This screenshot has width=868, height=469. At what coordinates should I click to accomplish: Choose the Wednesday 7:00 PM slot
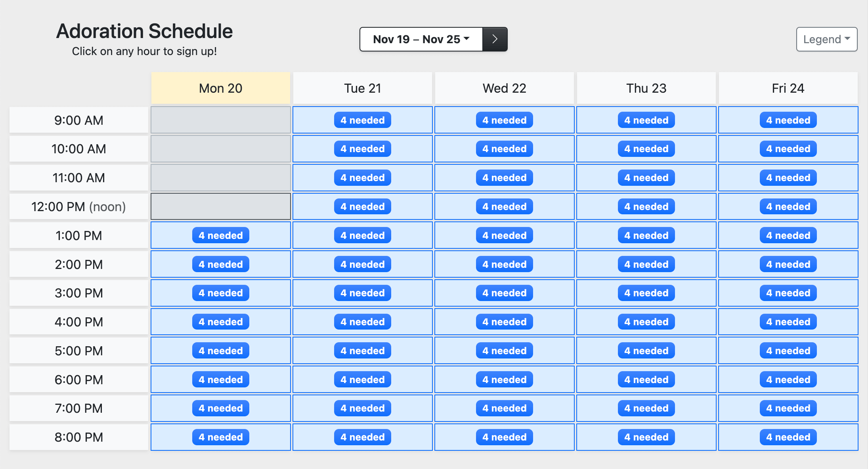tap(504, 408)
